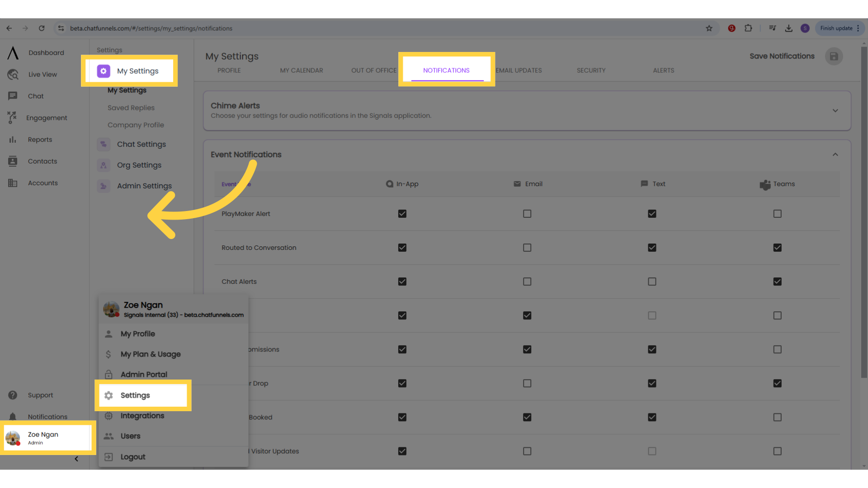Open the Admin Portal menu item
The width and height of the screenshot is (868, 488).
[144, 374]
